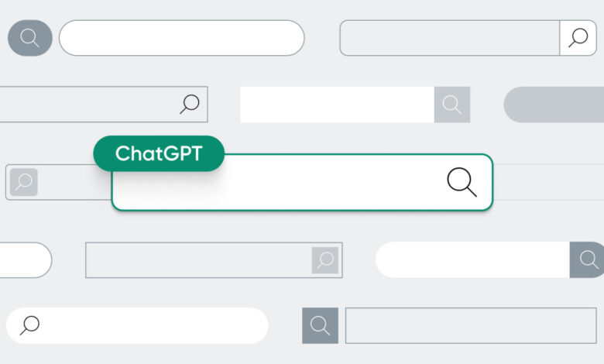This screenshot has width=604, height=364.
Task: Focus the white rectangular search field with the gray button
Action: (x=337, y=105)
